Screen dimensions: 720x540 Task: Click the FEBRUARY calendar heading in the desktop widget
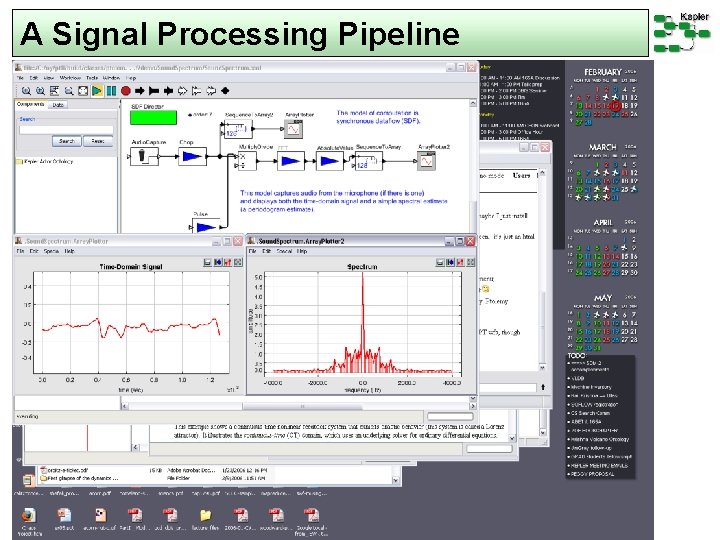click(x=602, y=72)
